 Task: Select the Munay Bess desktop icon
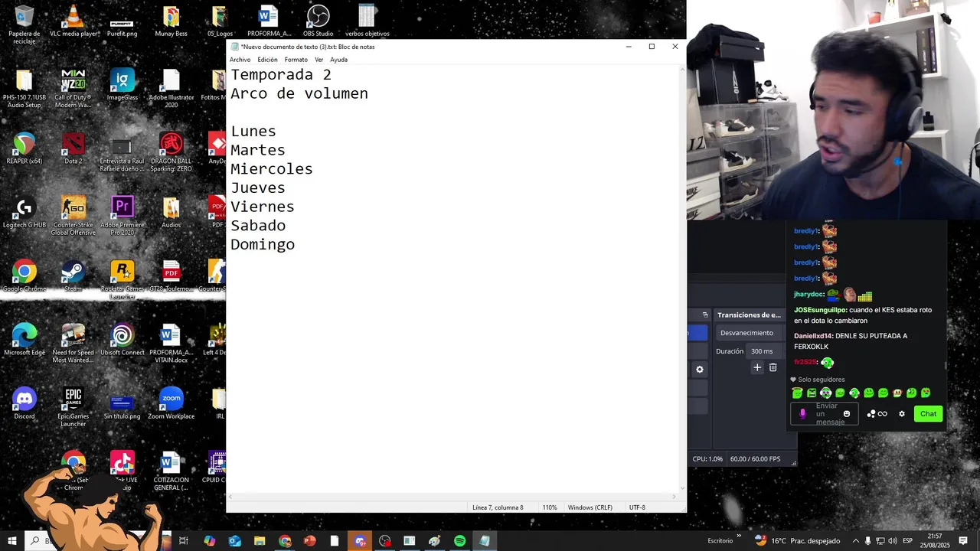pos(171,21)
